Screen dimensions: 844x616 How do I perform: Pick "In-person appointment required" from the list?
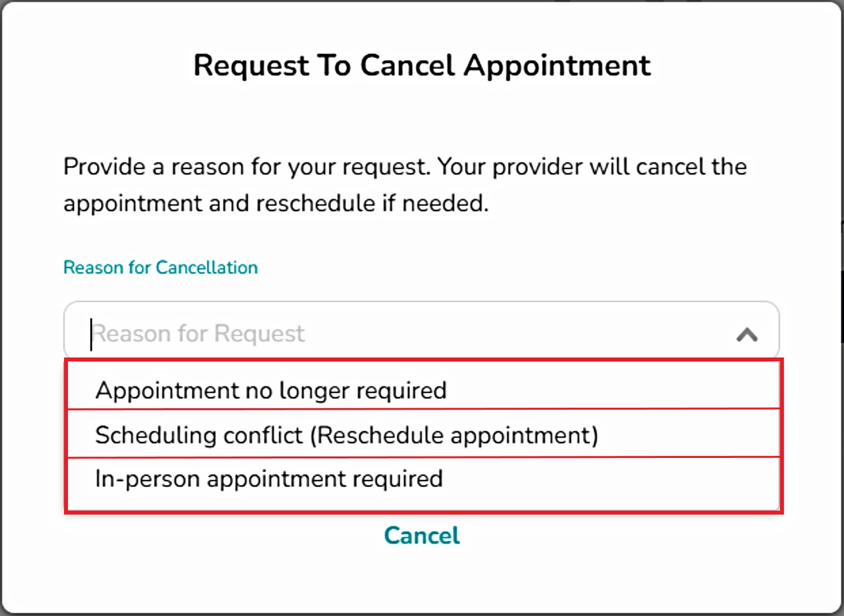(269, 479)
